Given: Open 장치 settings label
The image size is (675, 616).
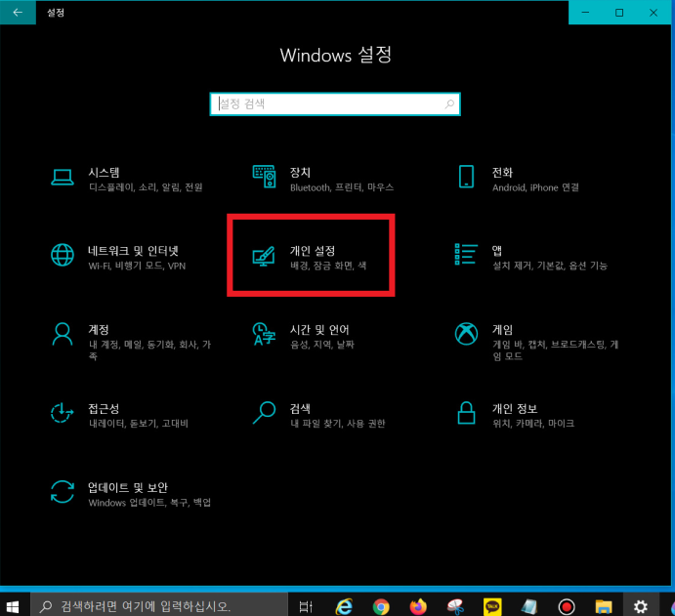Looking at the screenshot, I should click(300, 173).
